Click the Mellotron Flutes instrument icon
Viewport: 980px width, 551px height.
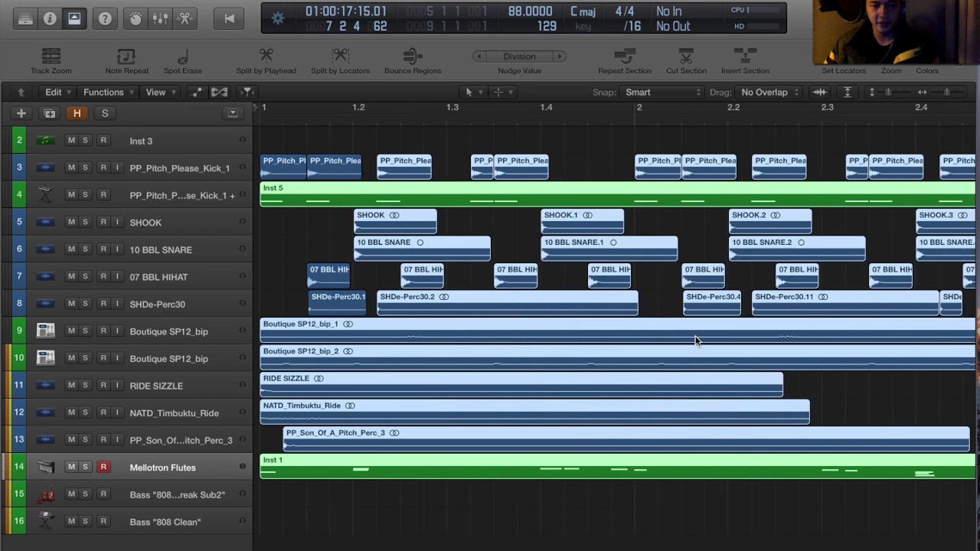45,467
